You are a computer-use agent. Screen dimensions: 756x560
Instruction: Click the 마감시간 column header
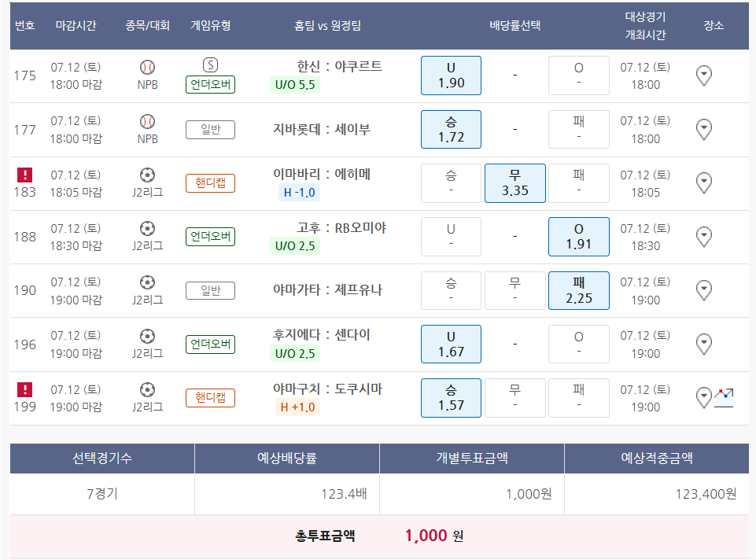pos(76,25)
